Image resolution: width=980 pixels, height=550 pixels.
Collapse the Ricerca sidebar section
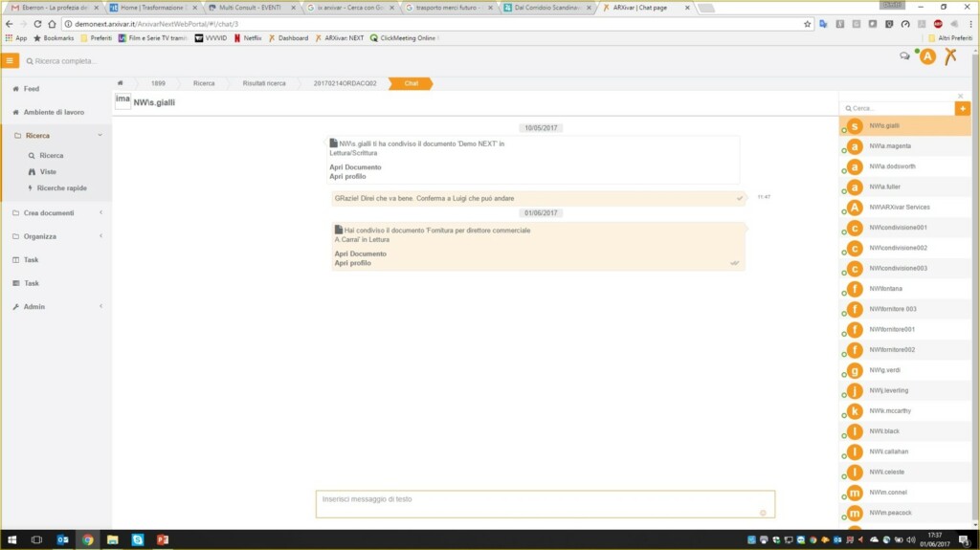pos(100,136)
